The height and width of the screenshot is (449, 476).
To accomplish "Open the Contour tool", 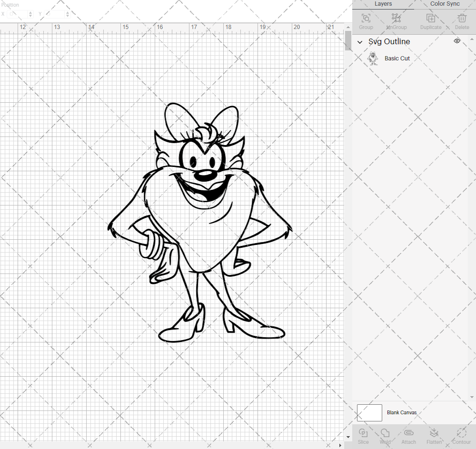I will click(461, 435).
